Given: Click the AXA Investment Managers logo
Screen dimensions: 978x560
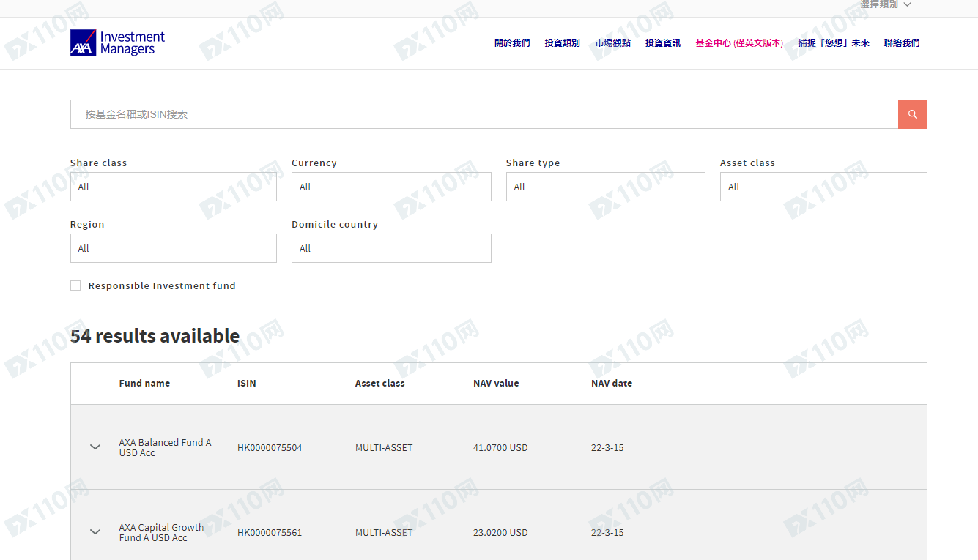Looking at the screenshot, I should coord(117,43).
